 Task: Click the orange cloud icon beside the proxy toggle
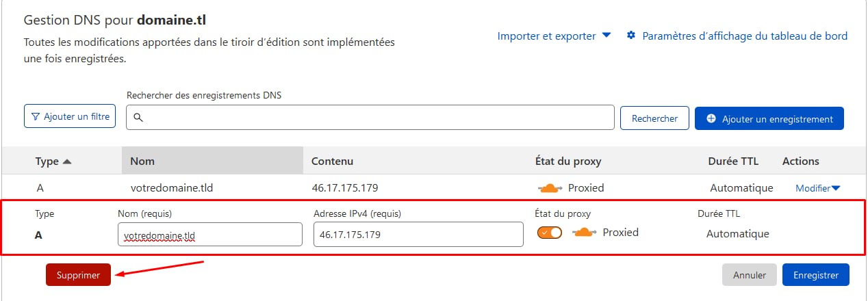584,233
